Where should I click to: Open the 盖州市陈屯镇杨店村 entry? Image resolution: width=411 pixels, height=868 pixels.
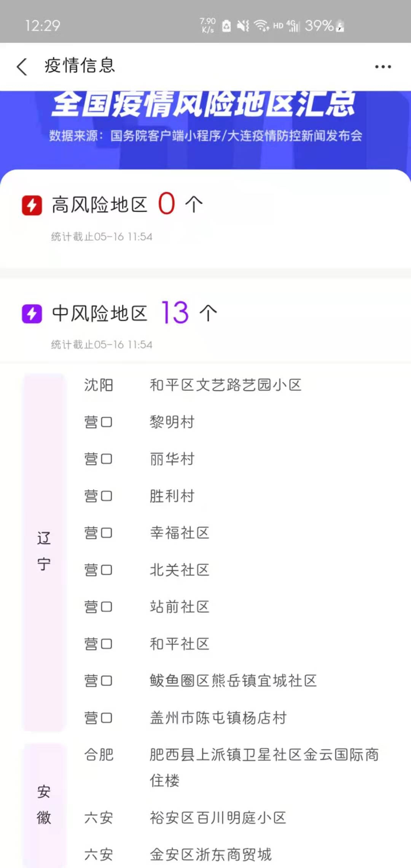point(218,718)
